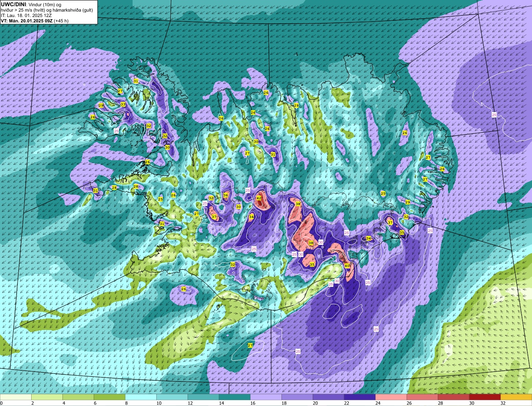Select the 30–32 m/s dark red swatch

point(485,397)
